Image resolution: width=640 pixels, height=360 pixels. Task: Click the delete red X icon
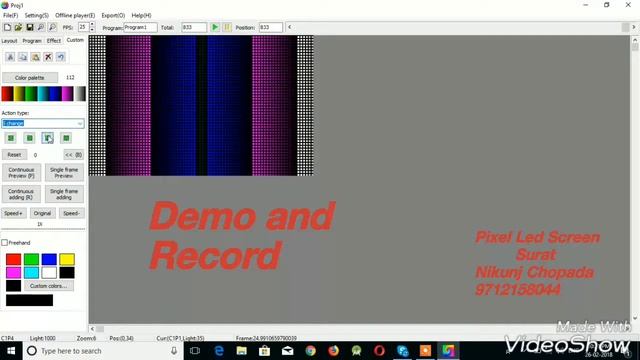click(48, 57)
